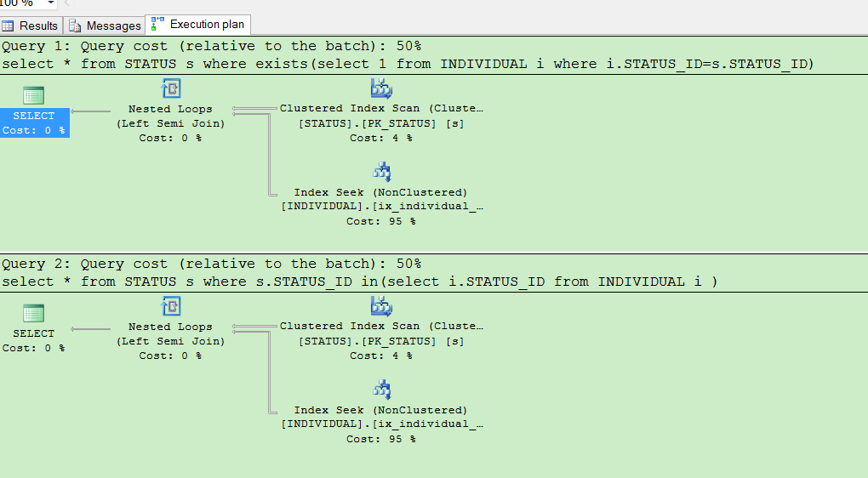Click the SELECT icon in Query 1
This screenshot has width=868, height=478.
tap(34, 95)
